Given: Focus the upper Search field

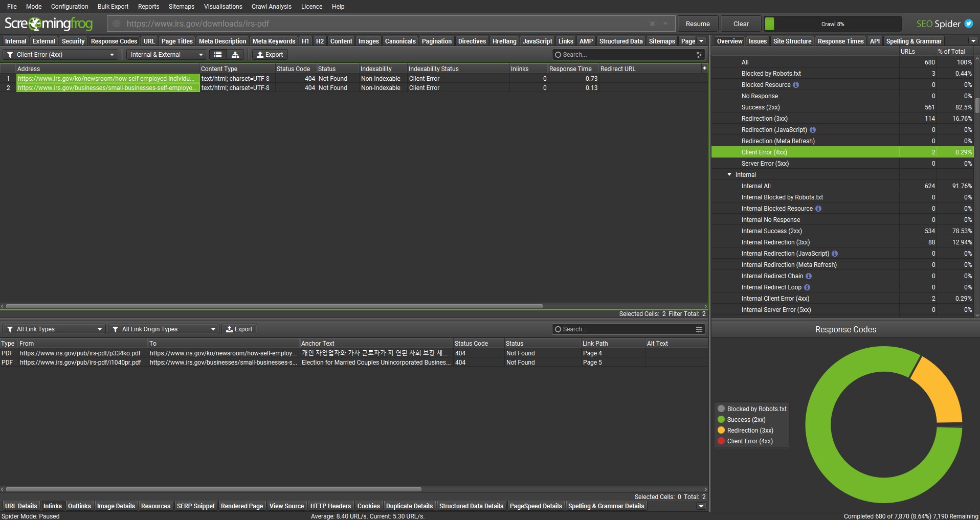Looking at the screenshot, I should 629,55.
